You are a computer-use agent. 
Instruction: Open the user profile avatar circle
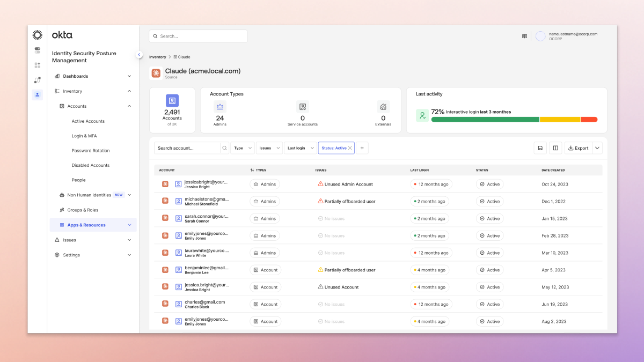540,36
